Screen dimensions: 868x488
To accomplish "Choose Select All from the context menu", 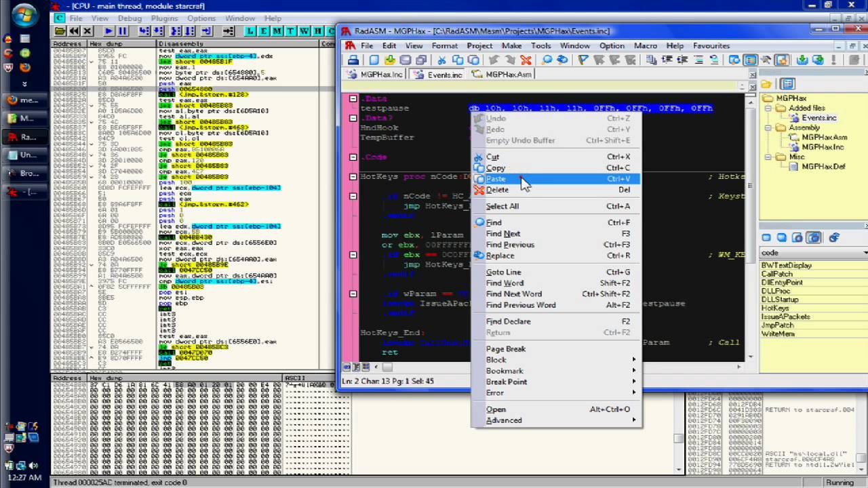I will (555, 206).
